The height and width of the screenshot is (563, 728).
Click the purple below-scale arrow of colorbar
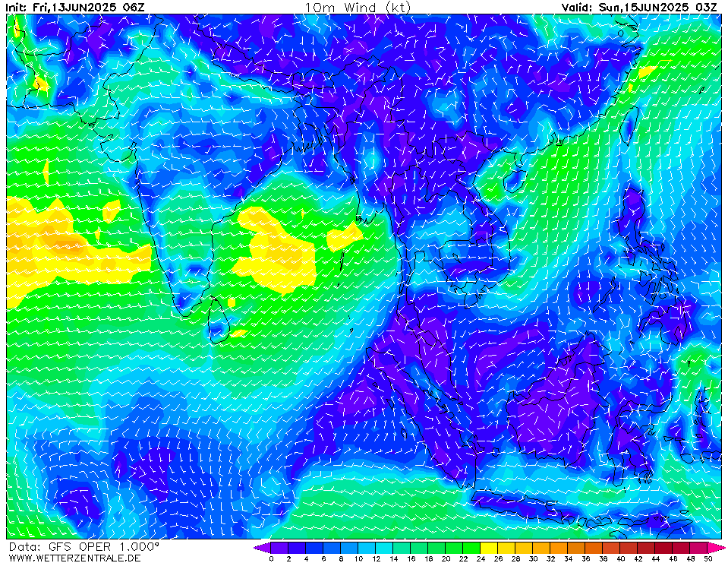(x=262, y=548)
